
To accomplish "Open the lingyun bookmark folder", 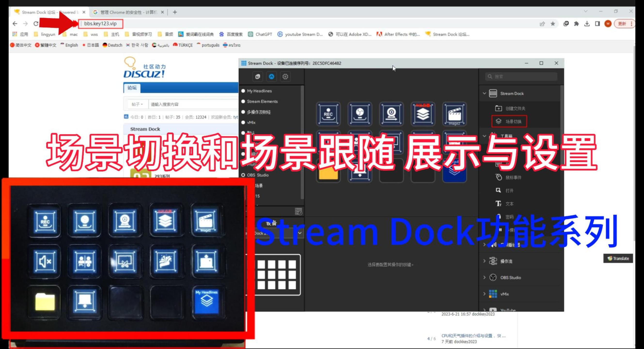I will (x=45, y=34).
